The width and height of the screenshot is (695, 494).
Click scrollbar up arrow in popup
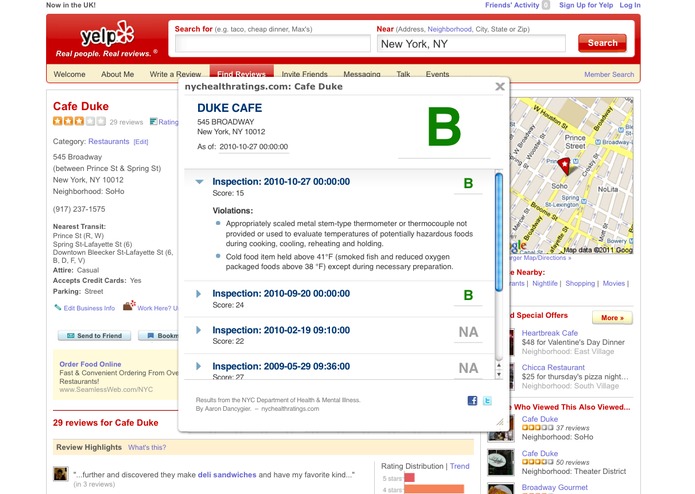click(499, 366)
